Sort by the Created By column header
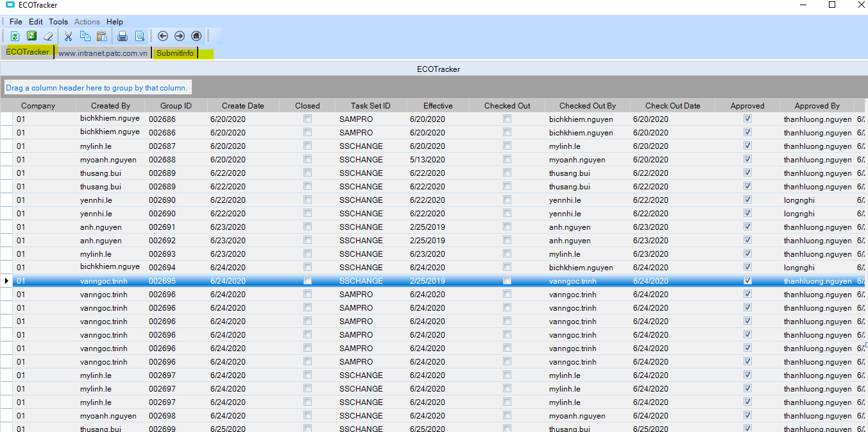The width and height of the screenshot is (868, 432). click(110, 106)
